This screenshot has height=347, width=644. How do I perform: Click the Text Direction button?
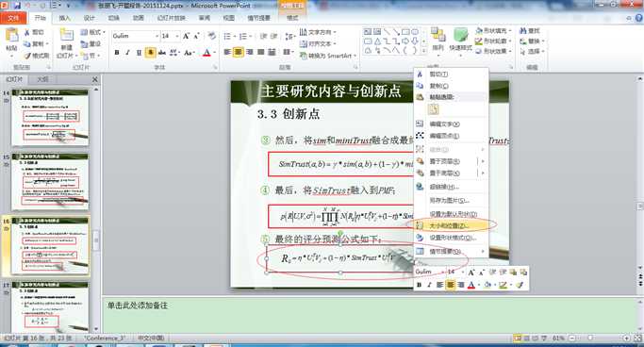318,32
